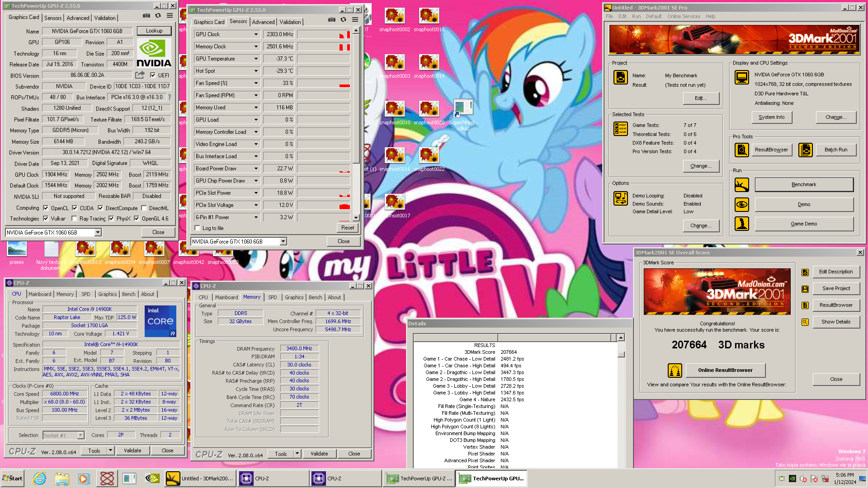Viewport: 868px width, 488px height.
Task: Toggle the Vulkan checkbox
Action: [46, 219]
